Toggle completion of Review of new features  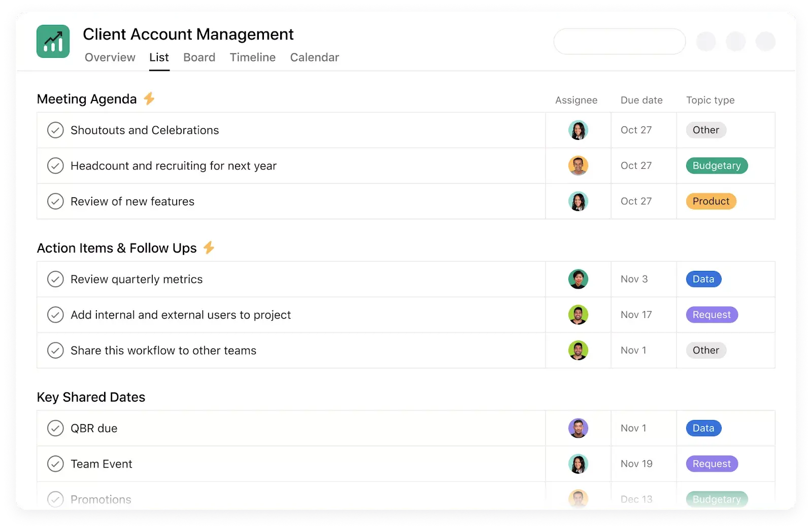55,201
